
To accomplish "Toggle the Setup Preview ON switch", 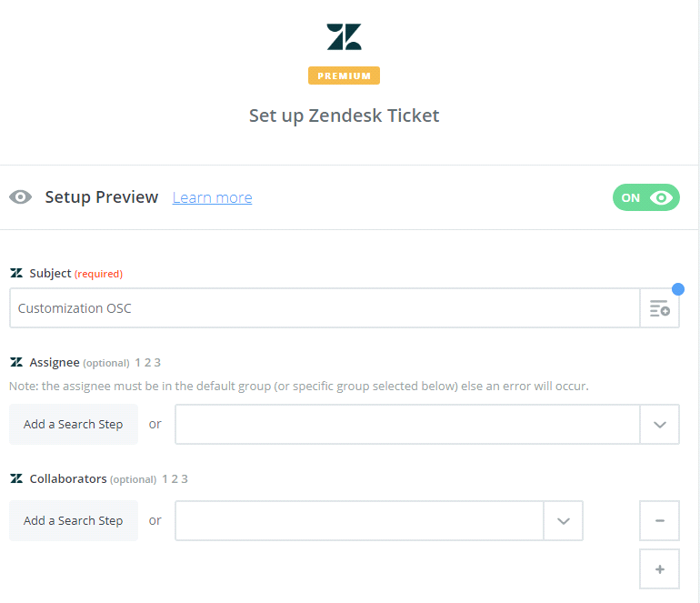I will click(x=645, y=197).
